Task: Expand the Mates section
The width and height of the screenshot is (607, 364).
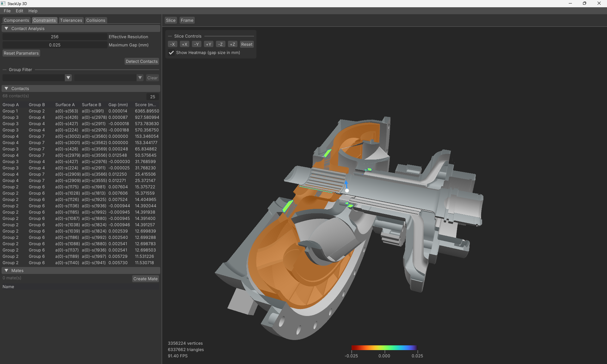Action: point(6,270)
